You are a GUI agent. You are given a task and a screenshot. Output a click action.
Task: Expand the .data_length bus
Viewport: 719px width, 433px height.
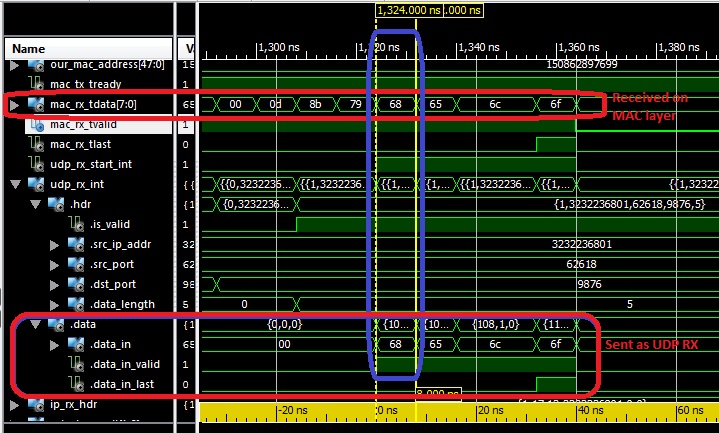55,304
